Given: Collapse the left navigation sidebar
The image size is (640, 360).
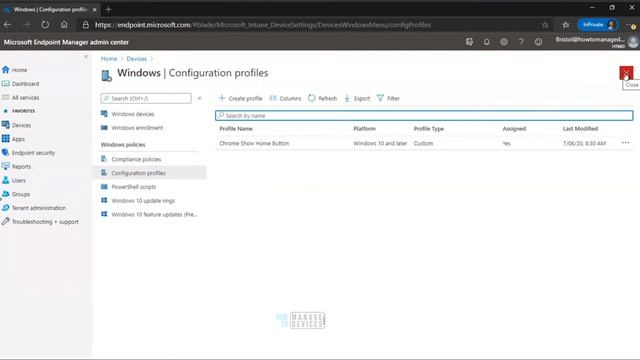Looking at the screenshot, I should (86, 57).
